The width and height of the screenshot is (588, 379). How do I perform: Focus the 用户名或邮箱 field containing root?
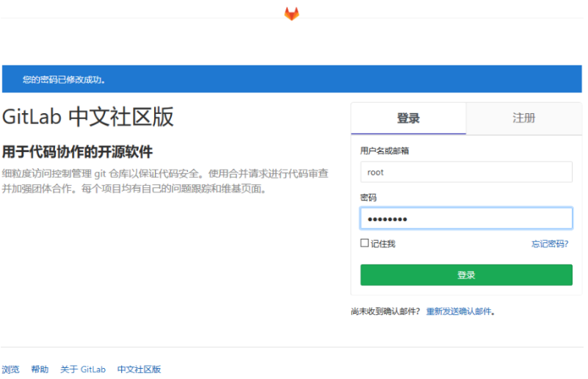(466, 172)
